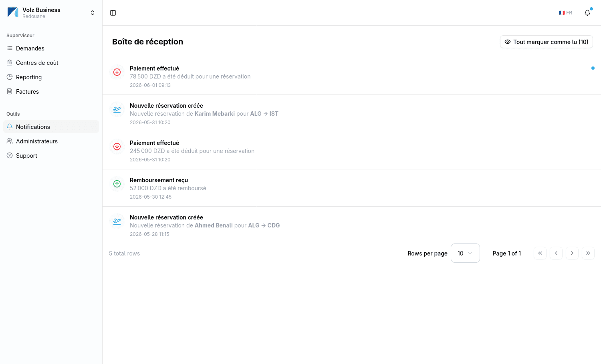
Task: Click the unread blue dot on first notification
Action: (x=593, y=68)
